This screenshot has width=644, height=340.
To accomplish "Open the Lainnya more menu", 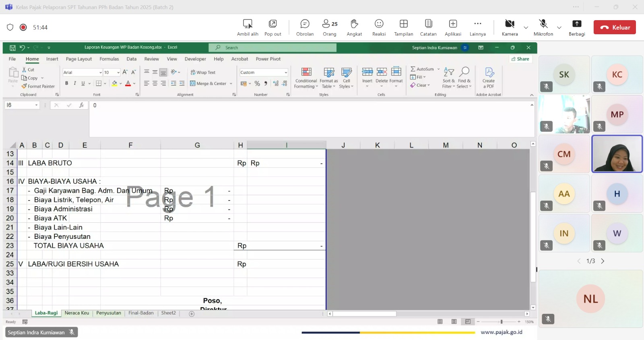I will pyautogui.click(x=478, y=27).
